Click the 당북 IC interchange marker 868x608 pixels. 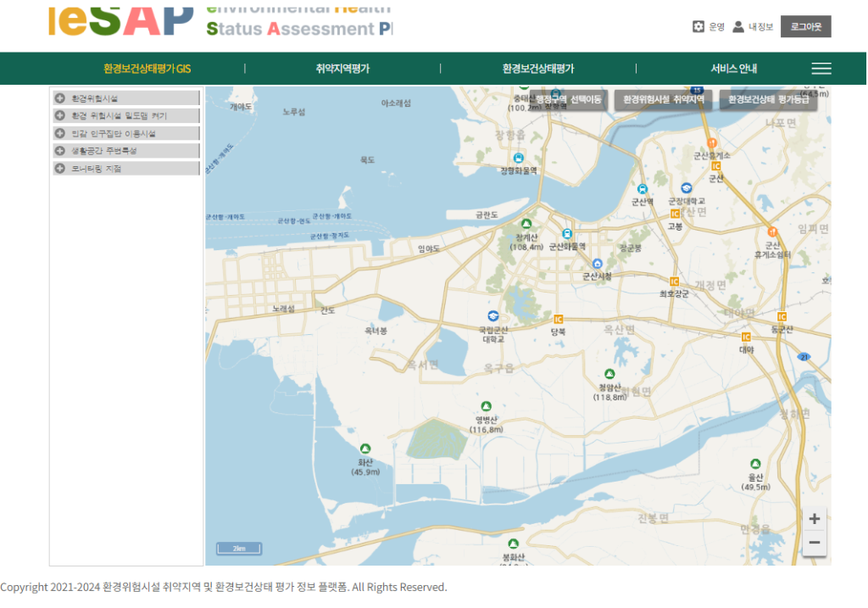pyautogui.click(x=559, y=320)
